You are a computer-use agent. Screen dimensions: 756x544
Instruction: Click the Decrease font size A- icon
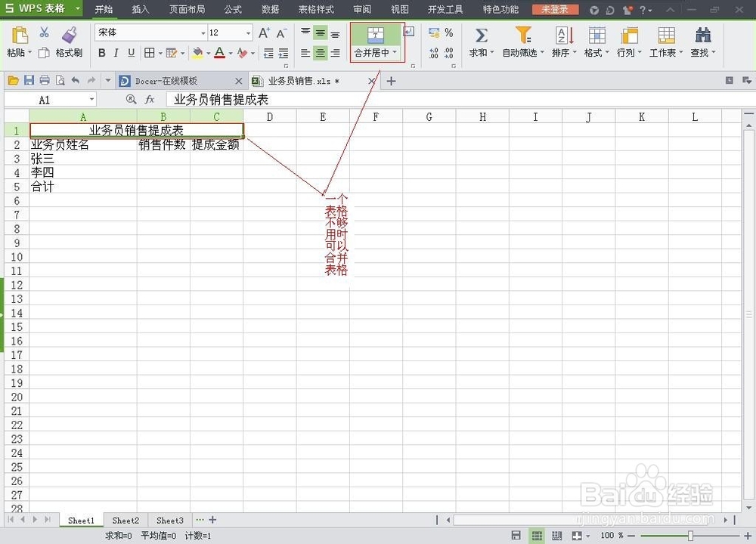click(281, 32)
